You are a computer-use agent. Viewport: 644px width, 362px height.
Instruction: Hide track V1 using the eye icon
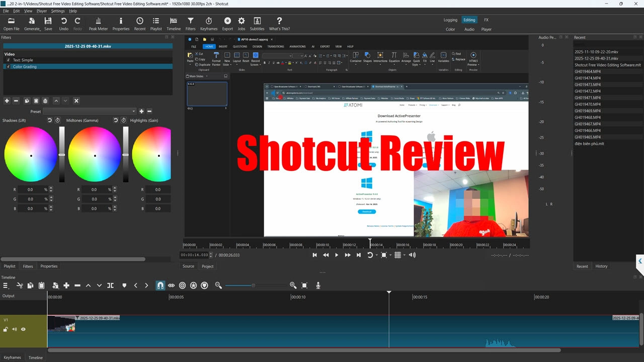pyautogui.click(x=23, y=330)
